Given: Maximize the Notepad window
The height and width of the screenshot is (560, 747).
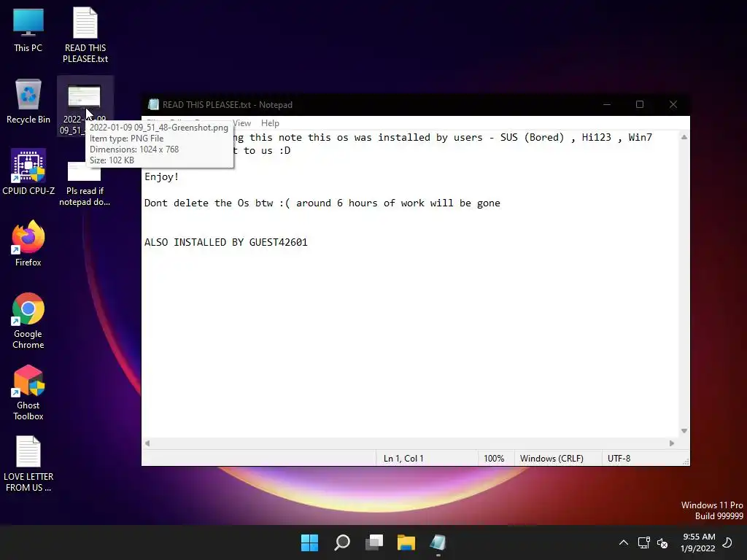Looking at the screenshot, I should (640, 104).
